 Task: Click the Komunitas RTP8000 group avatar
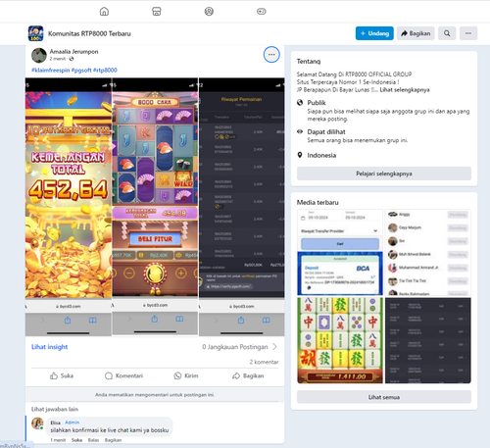(35, 33)
